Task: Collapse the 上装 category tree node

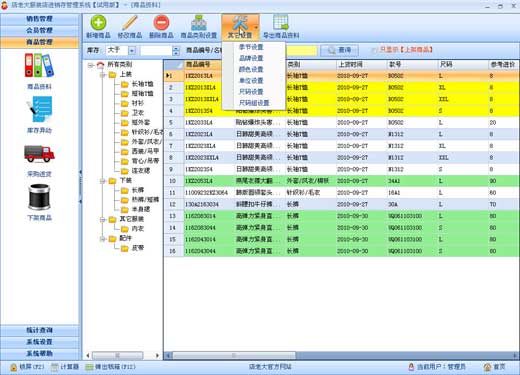Action: [x=103, y=75]
